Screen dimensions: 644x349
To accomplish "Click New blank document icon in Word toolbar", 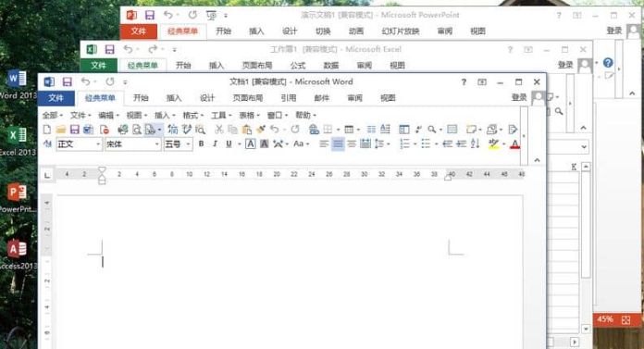I will click(47, 130).
